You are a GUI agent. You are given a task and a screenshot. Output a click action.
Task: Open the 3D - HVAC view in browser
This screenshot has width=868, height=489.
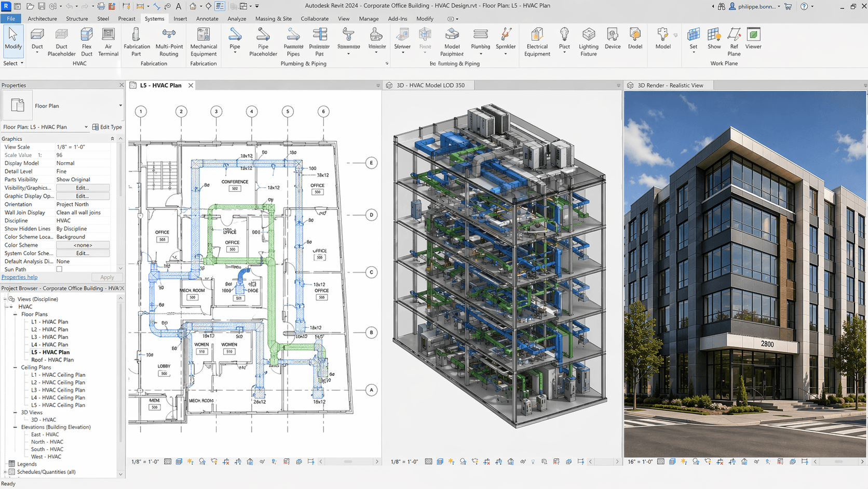(x=44, y=420)
